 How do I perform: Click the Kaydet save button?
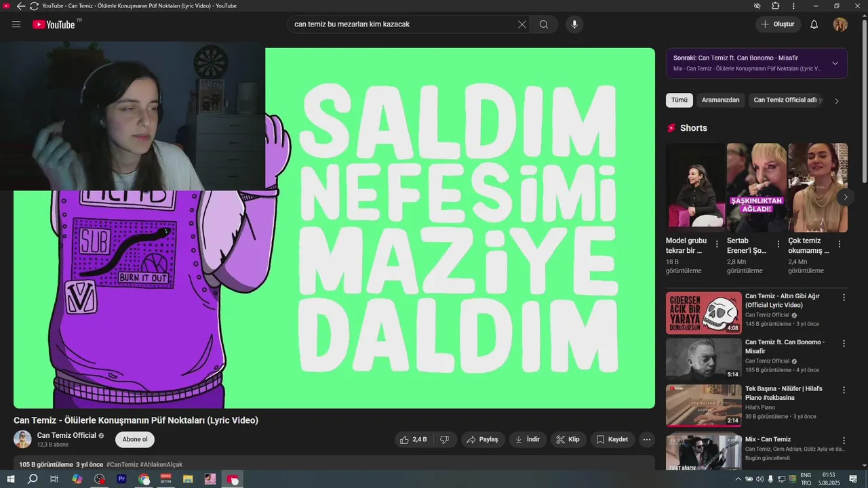612,439
